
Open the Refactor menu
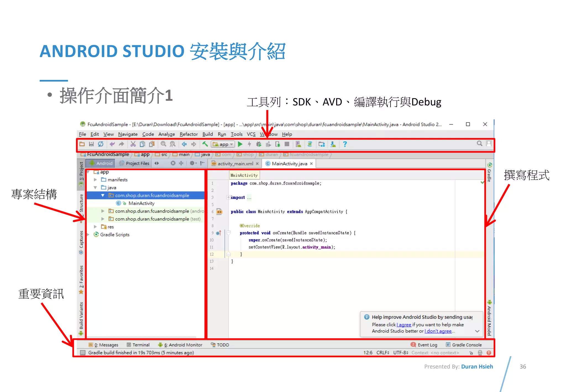click(188, 134)
